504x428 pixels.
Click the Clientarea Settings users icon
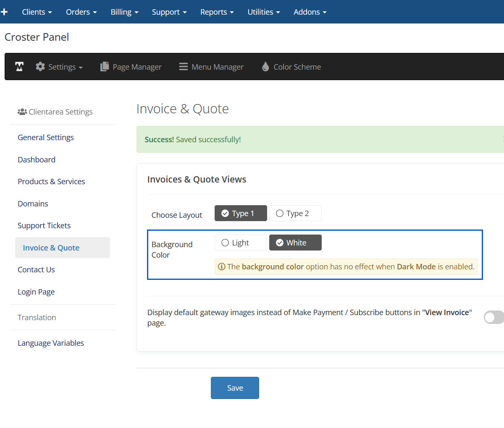(22, 112)
